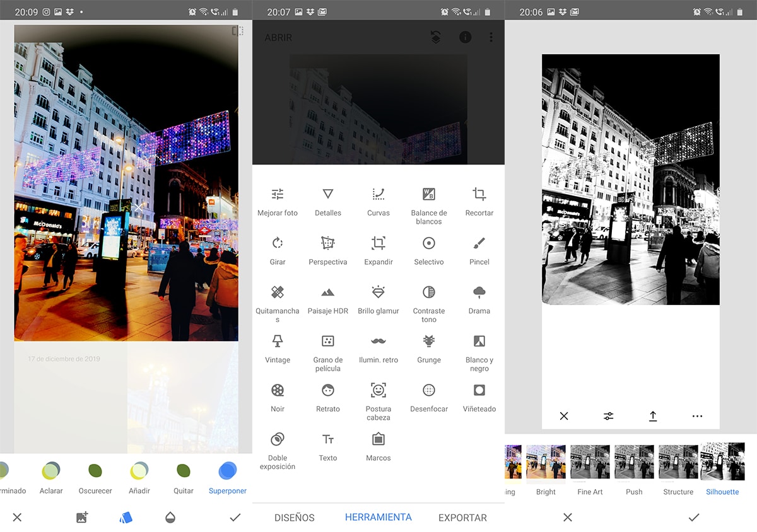Select the Drama filter tool

click(479, 299)
